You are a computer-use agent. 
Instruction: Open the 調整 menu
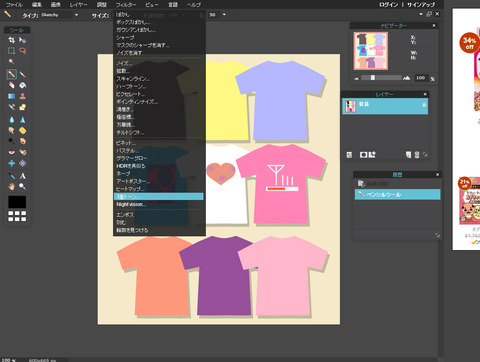point(101,5)
